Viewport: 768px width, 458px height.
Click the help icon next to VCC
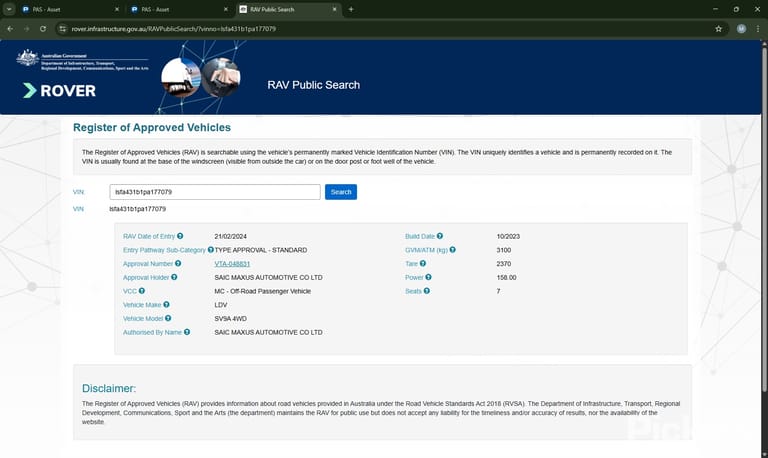coord(142,291)
